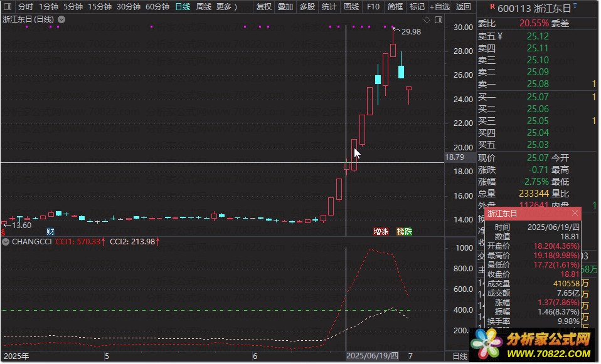The image size is (601, 364).
Task: Click the 买三 price 25.05
Action: coord(538,121)
